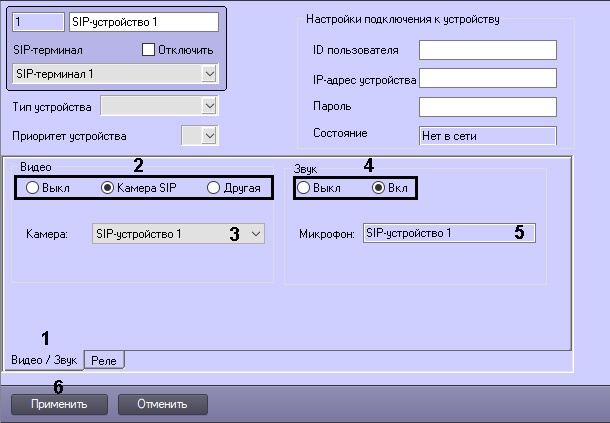The image size is (610, 423).
Task: Focus the IP-адрес устройства field
Action: [x=486, y=78]
